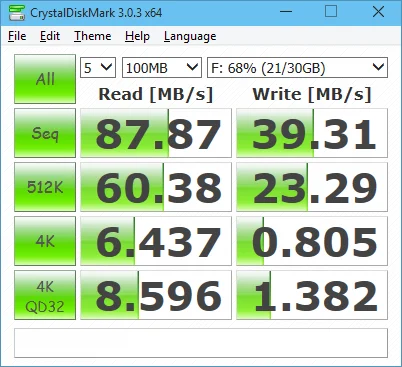The height and width of the screenshot is (367, 402).
Task: Open the Language menu
Action: tap(190, 36)
